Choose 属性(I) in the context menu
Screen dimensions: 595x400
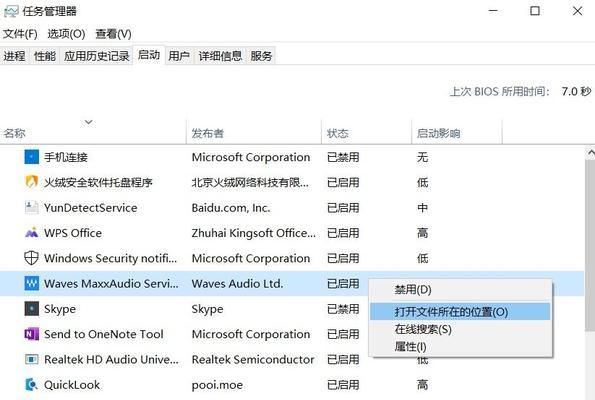(460, 346)
